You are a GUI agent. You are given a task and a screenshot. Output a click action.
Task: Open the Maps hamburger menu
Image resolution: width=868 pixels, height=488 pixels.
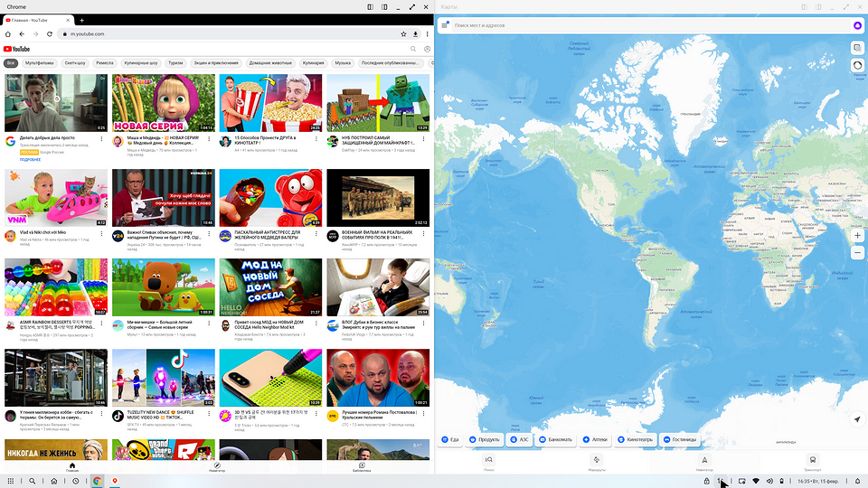click(444, 25)
